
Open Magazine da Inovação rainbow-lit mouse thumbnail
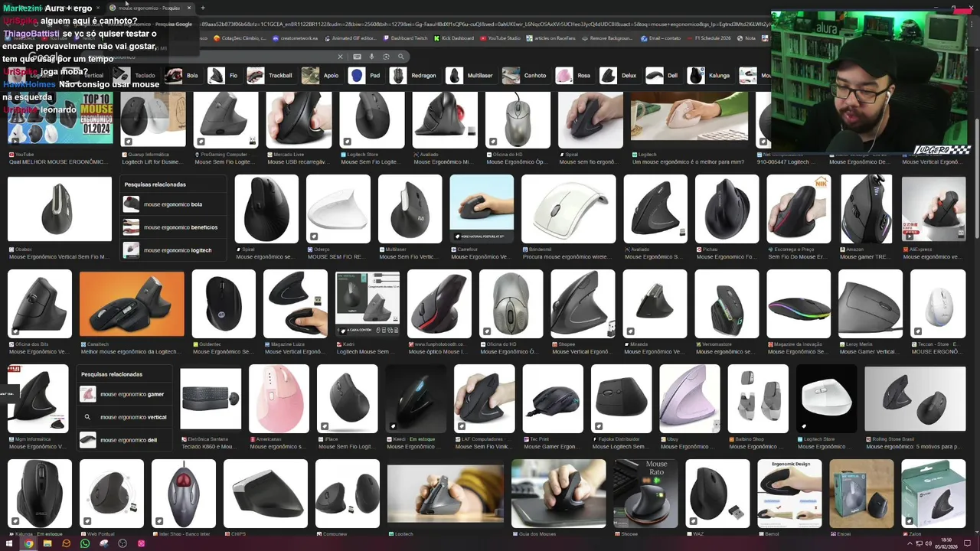point(799,304)
